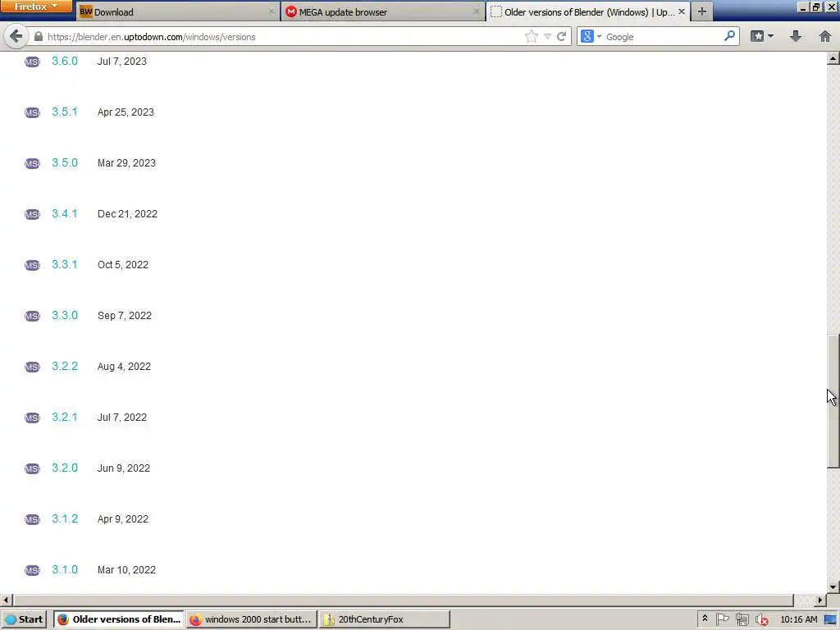
Task: Click the Show desktop tray button
Action: (x=831, y=619)
